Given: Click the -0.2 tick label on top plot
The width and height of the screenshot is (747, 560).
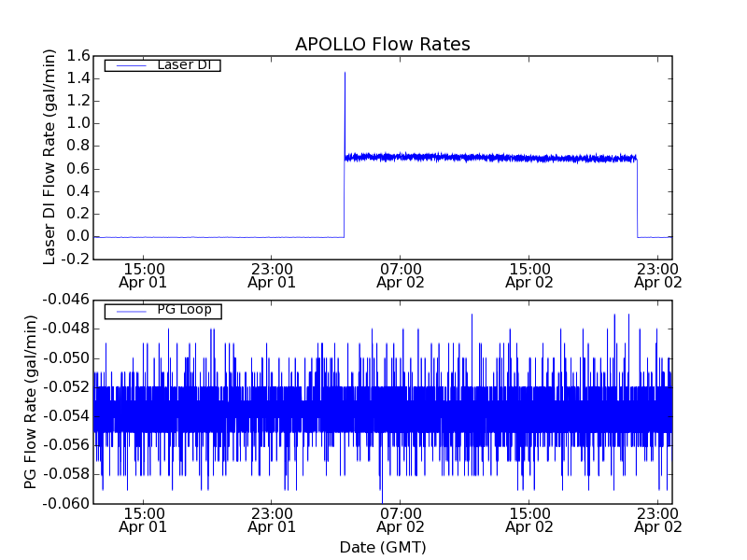Looking at the screenshot, I should click(x=75, y=259).
